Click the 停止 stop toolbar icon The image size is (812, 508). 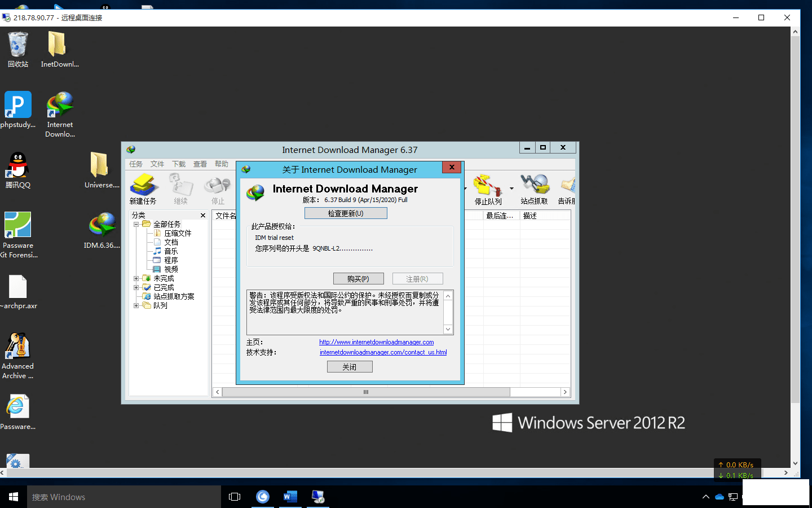pyautogui.click(x=218, y=189)
